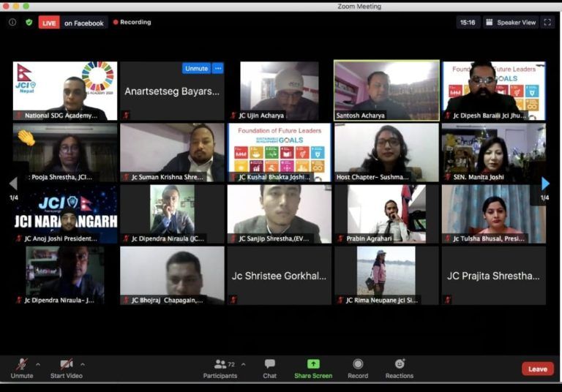Open the Chat panel
Viewport: 562px width, 392px height.
[269, 368]
